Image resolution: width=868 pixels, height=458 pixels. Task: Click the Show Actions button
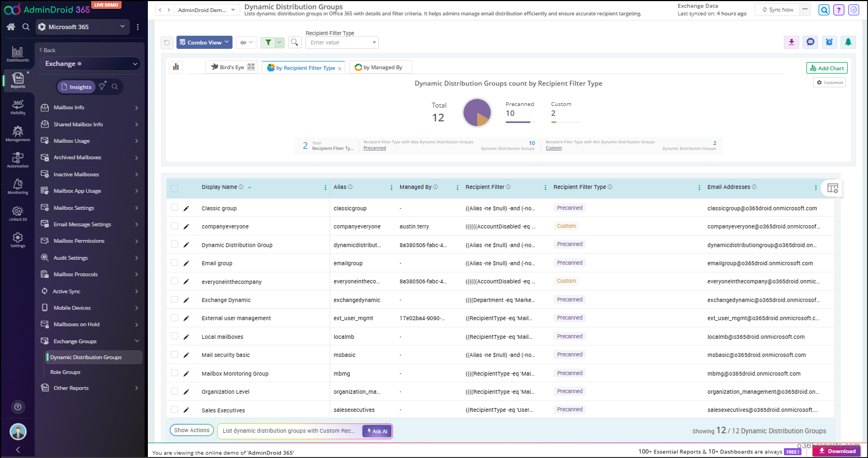tap(192, 430)
